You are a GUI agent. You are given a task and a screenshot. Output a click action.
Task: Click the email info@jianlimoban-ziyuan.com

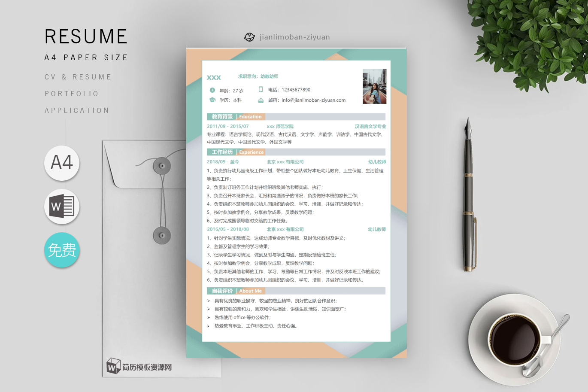tap(313, 100)
